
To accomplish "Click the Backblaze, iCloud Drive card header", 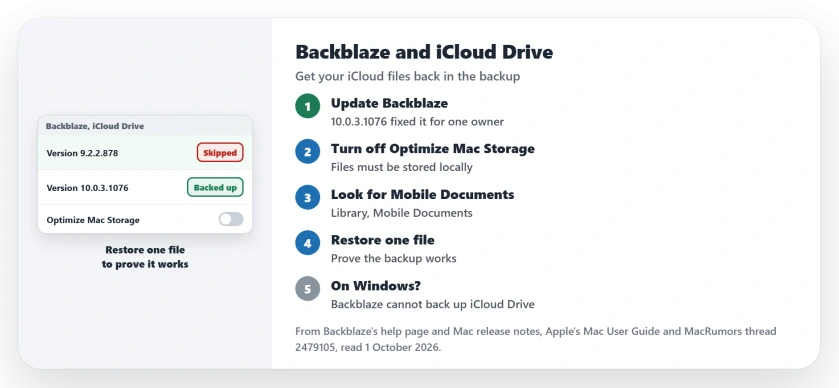I will 145,126.
